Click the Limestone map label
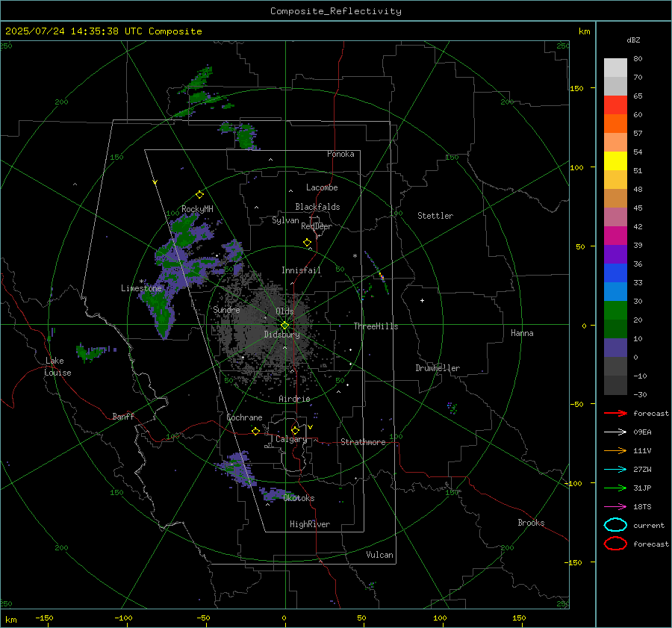The height and width of the screenshot is (628, 672). 141,288
